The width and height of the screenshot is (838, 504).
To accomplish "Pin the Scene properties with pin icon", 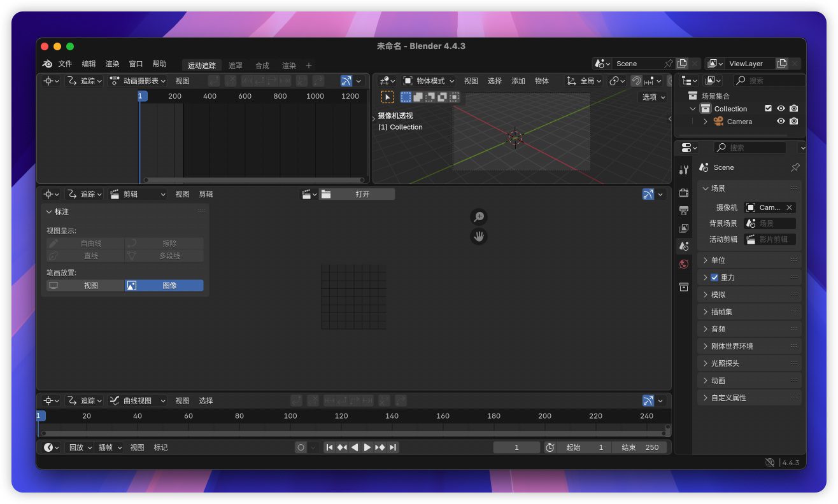I will pyautogui.click(x=795, y=167).
